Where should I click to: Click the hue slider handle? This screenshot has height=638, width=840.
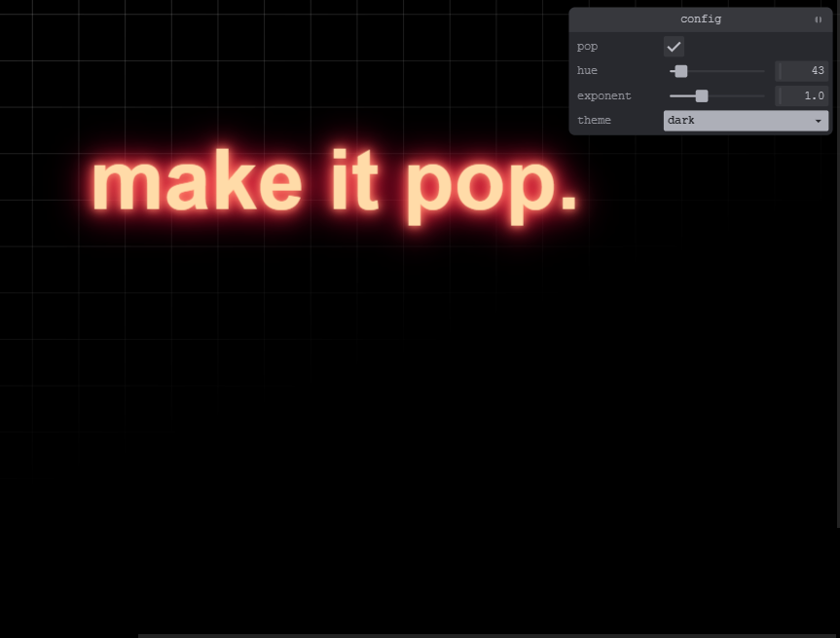(x=681, y=71)
